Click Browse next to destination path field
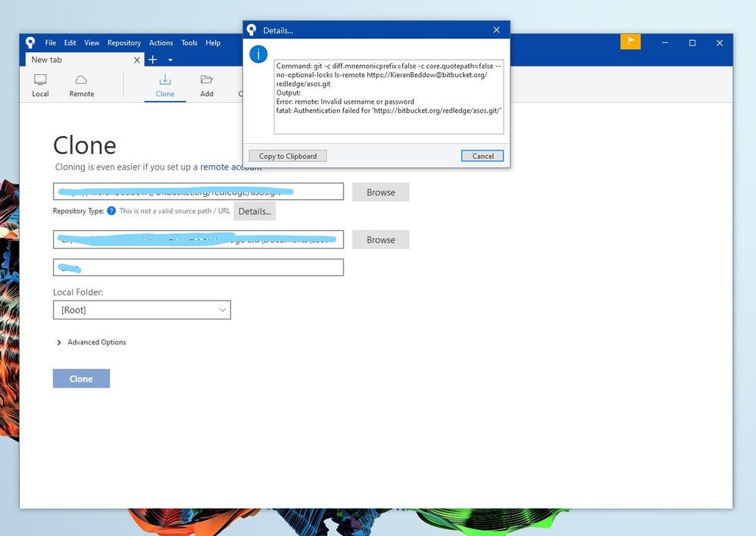Viewport: 756px width, 536px height. [x=381, y=239]
